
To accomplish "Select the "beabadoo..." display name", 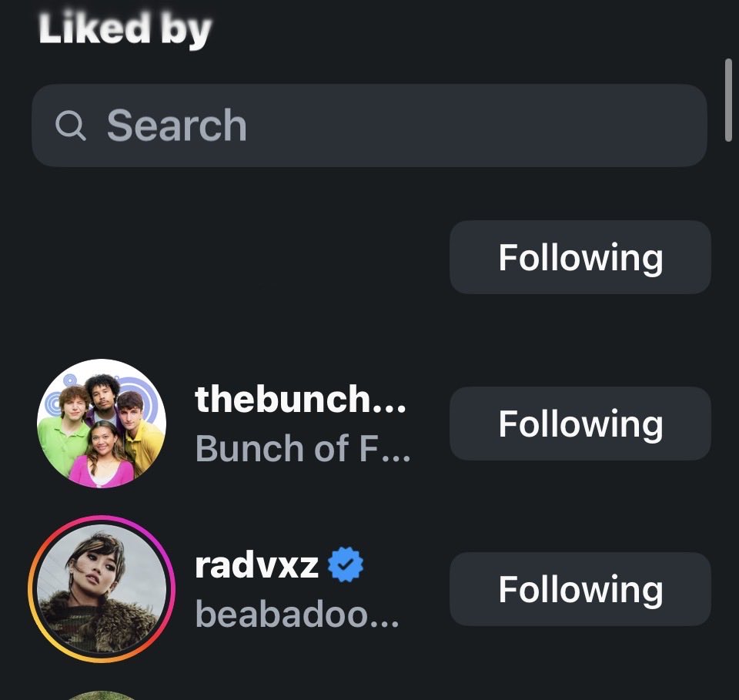I will point(297,614).
